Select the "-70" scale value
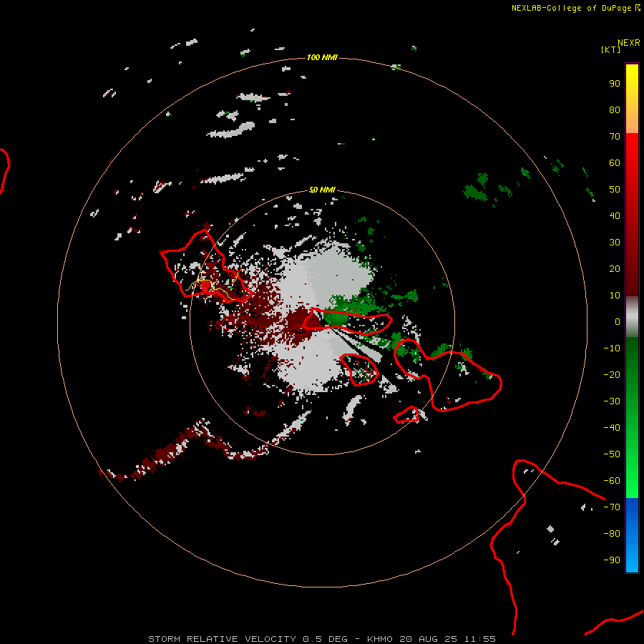This screenshot has height=644, width=644. [x=612, y=507]
